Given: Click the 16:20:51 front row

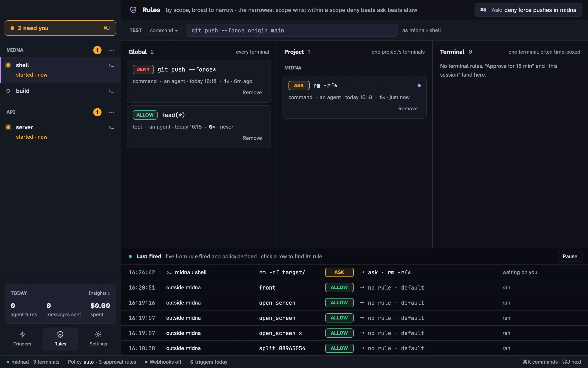Looking at the screenshot, I should click(x=354, y=287).
